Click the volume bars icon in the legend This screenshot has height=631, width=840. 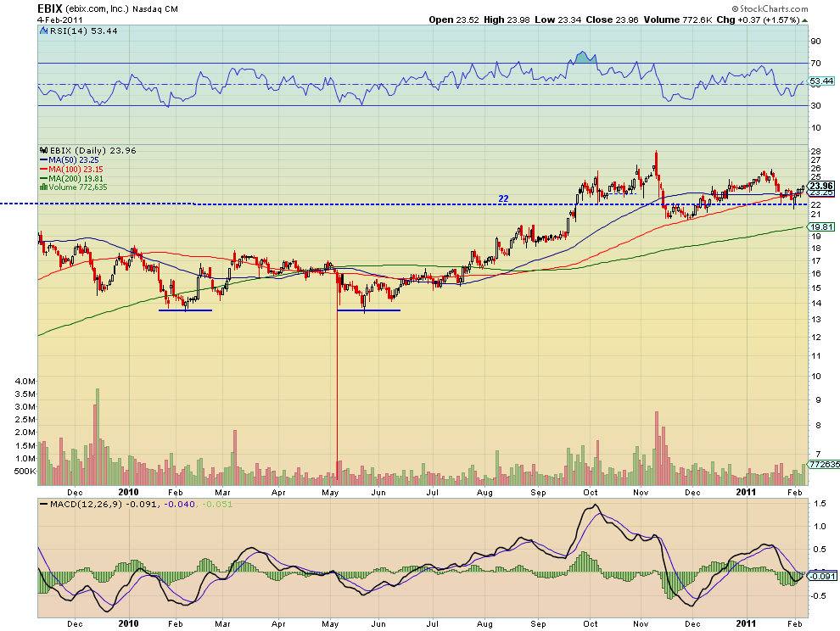pyautogui.click(x=44, y=187)
